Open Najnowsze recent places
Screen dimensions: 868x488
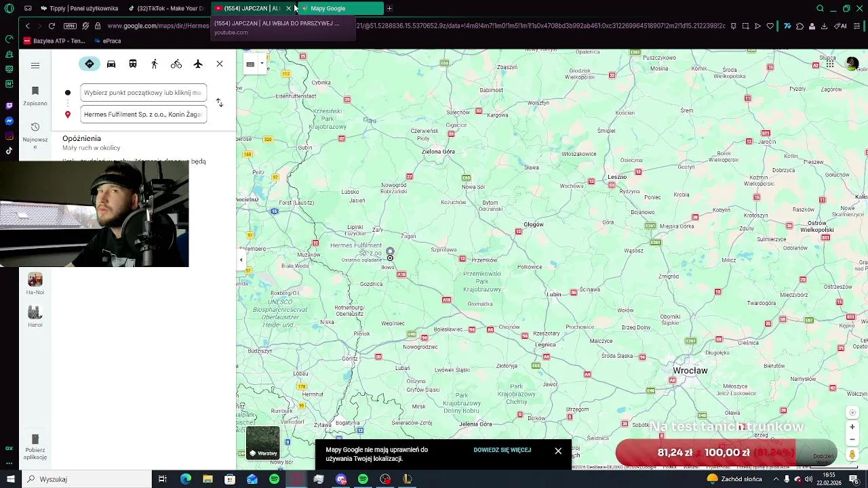pyautogui.click(x=35, y=135)
